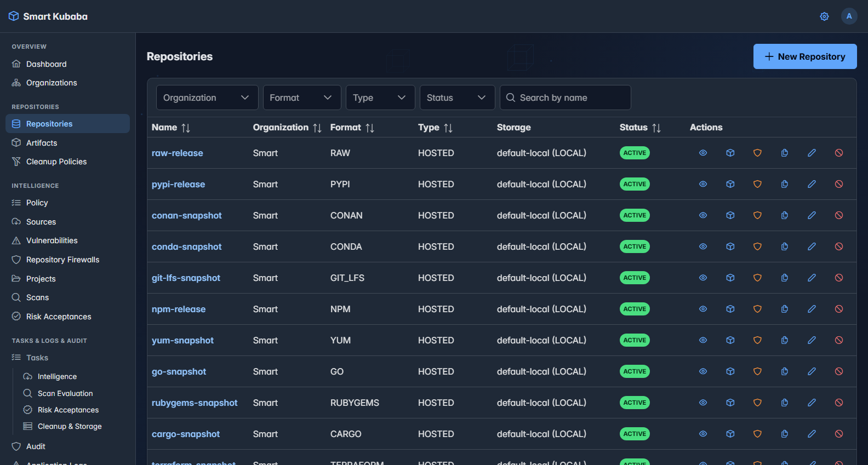Image resolution: width=868 pixels, height=465 pixels.
Task: Open the Type filter dropdown
Action: 380,97
